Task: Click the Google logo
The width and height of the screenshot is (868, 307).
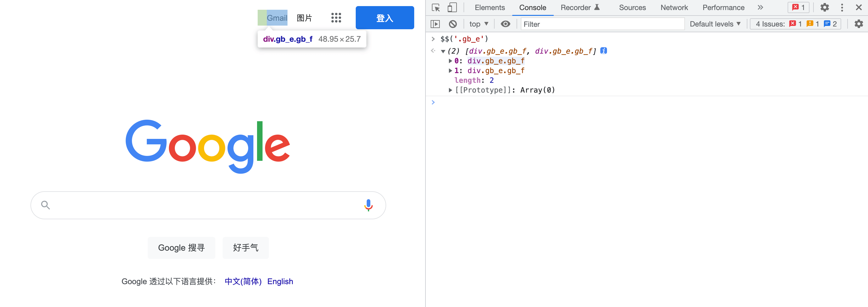Action: pos(208,146)
